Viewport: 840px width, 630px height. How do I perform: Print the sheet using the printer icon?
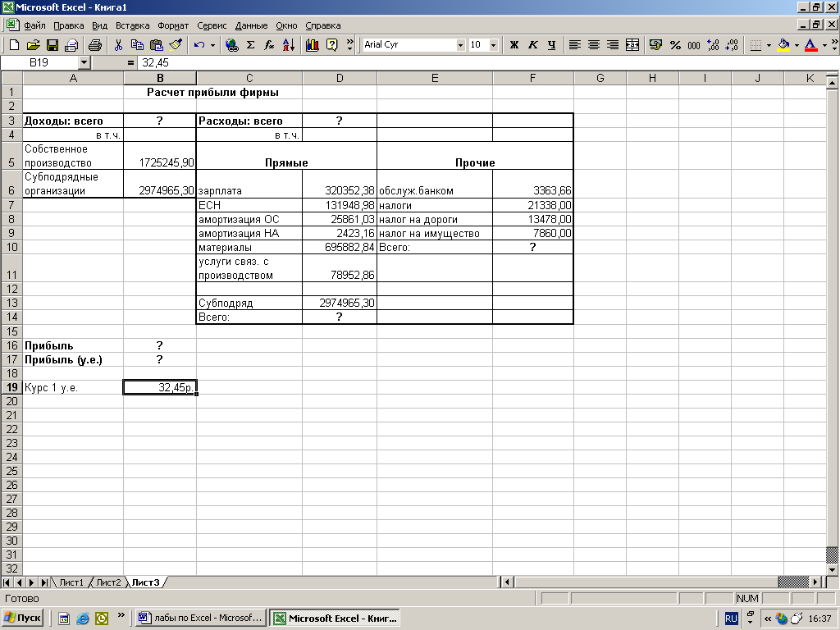pyautogui.click(x=95, y=45)
